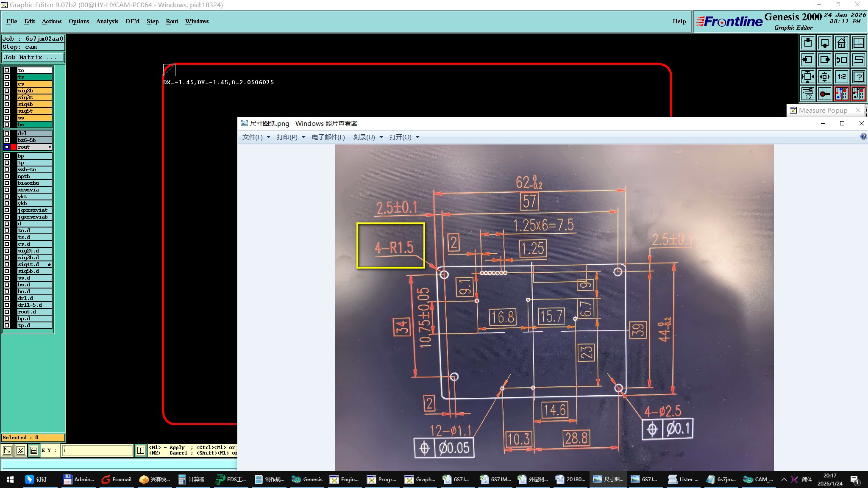Image resolution: width=868 pixels, height=488 pixels.
Task: Expand the 打印(P) dropdown arrow
Action: pos(303,137)
